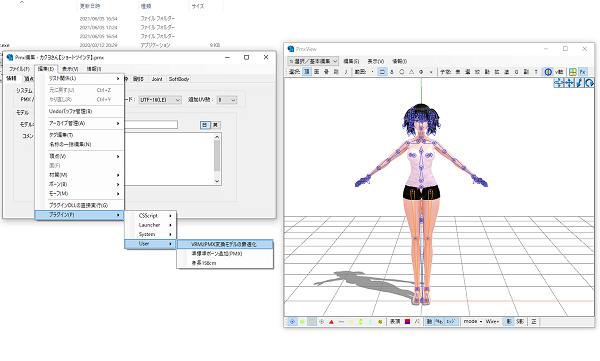Click the diagonal zoom camera icon
600x361 pixels.
click(579, 83)
